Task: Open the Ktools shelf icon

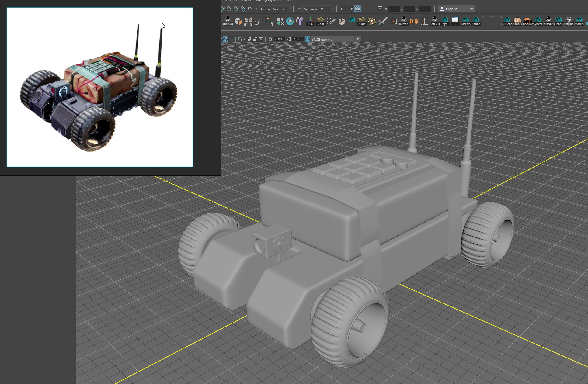Action: pos(517,21)
